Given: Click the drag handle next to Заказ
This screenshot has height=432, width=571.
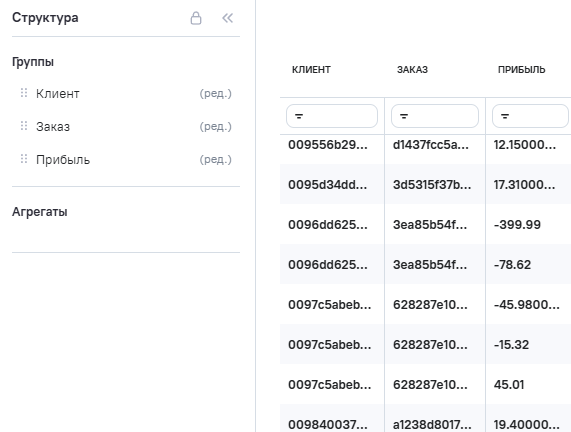Looking at the screenshot, I should pos(24,126).
